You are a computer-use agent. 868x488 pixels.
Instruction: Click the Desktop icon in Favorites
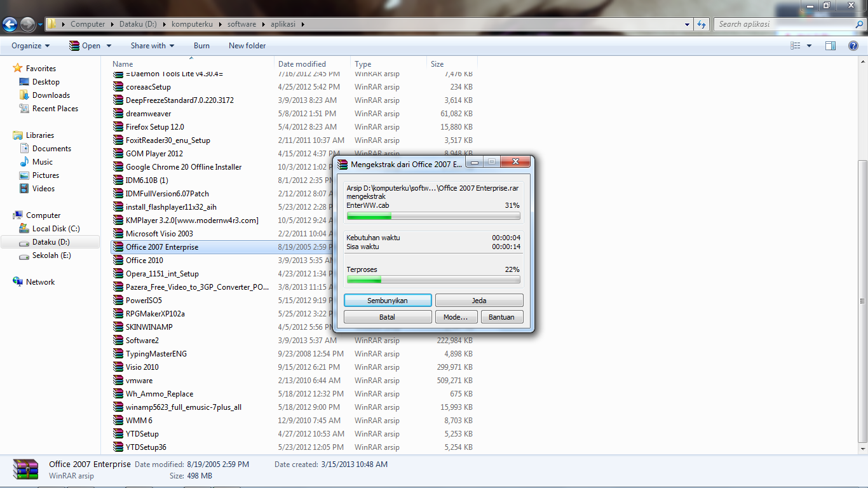click(x=24, y=82)
